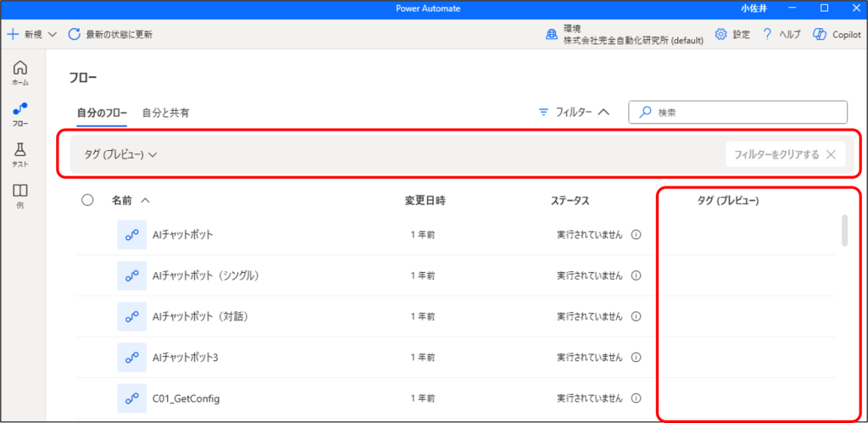Switch to 自分のフロー tab

tap(102, 113)
